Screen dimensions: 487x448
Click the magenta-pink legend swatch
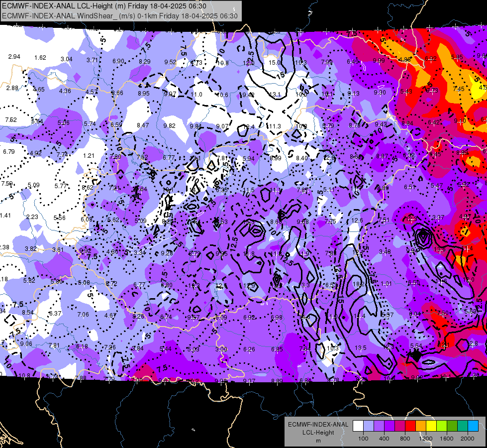pos(400,426)
